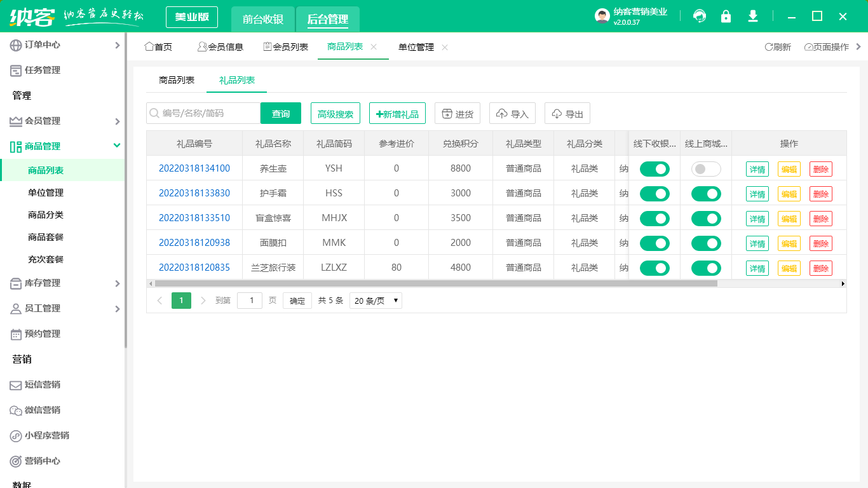
Task: Click the 商品管理 sidebar icon
Action: pos(16,147)
